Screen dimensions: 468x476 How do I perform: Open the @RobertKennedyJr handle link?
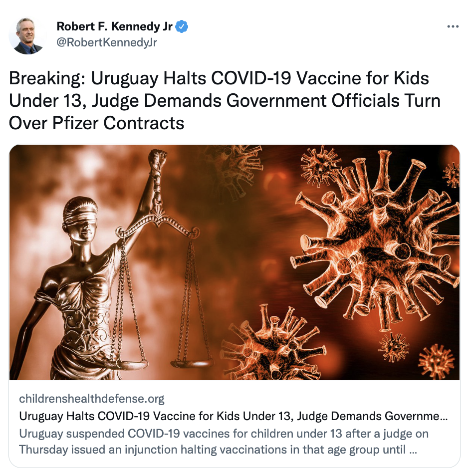tap(107, 42)
